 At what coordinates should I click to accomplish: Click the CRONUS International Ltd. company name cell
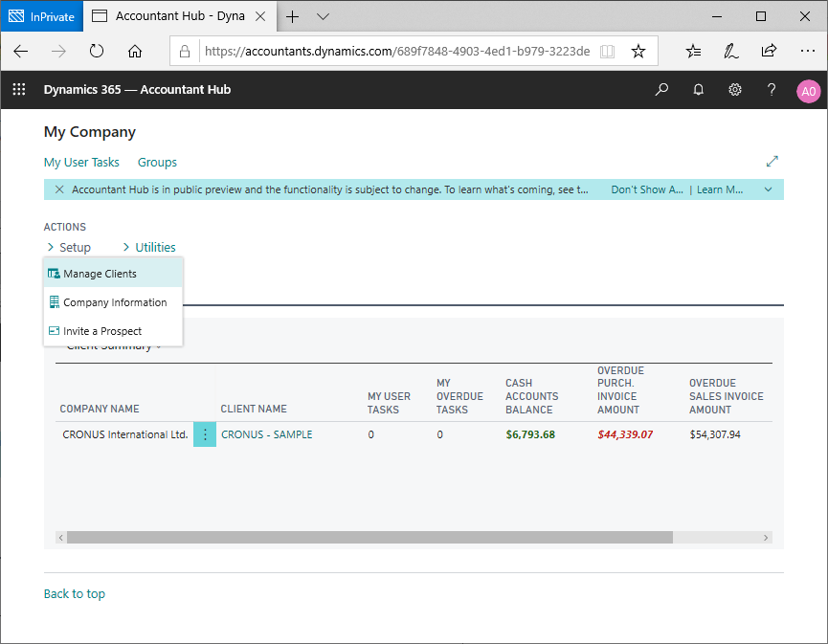pyautogui.click(x=125, y=434)
